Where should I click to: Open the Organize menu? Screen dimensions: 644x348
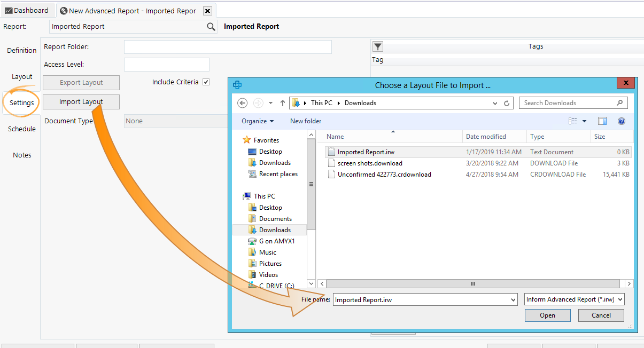point(256,121)
